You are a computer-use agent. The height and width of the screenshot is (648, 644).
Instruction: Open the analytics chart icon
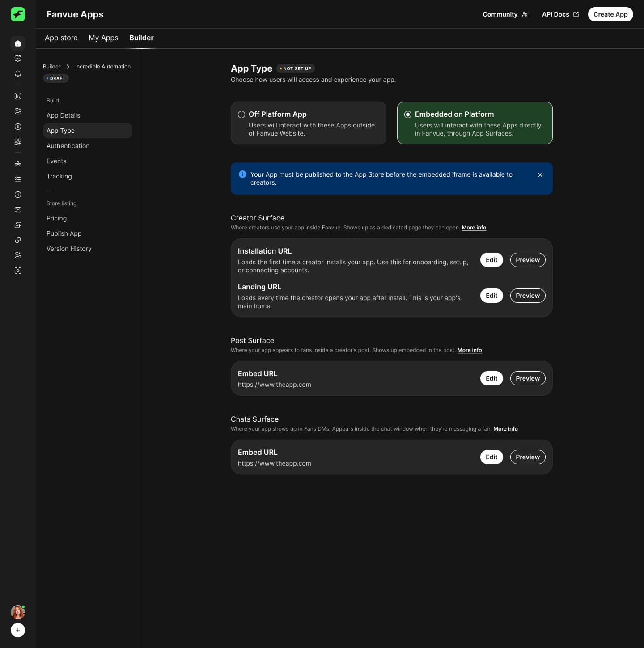[18, 96]
